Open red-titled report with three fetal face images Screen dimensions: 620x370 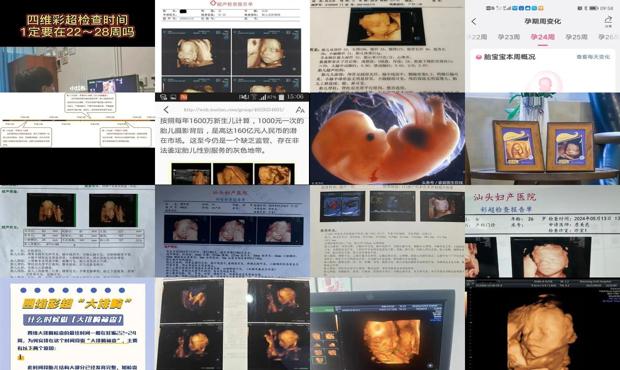point(232,231)
